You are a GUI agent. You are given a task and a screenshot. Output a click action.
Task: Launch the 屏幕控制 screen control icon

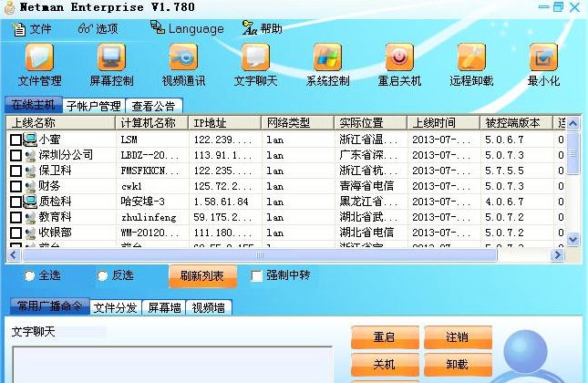(111, 57)
